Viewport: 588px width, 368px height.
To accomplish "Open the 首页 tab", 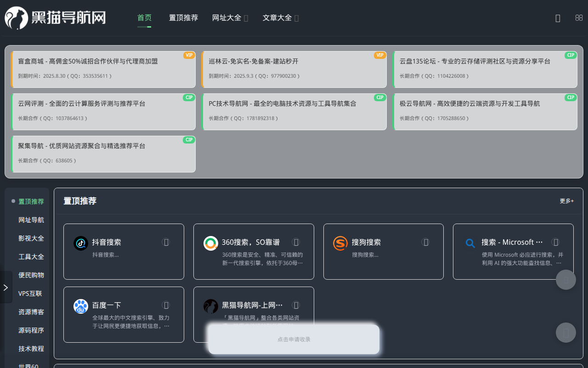I will pos(144,18).
